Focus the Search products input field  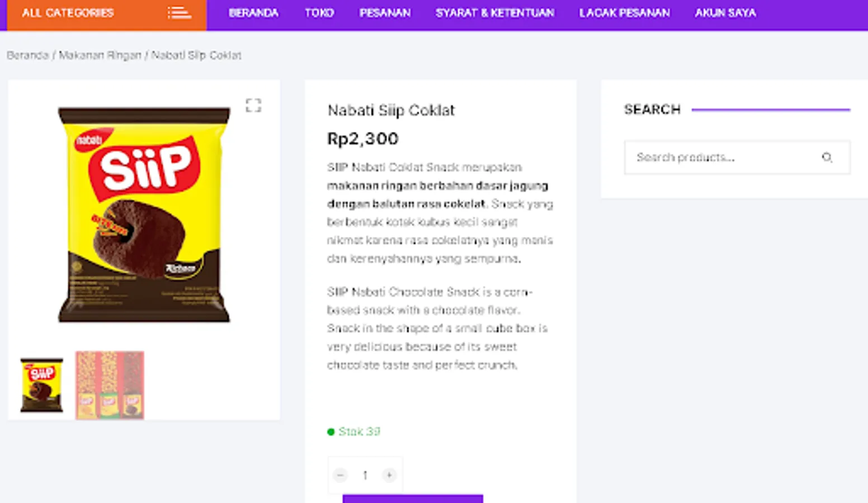click(737, 158)
